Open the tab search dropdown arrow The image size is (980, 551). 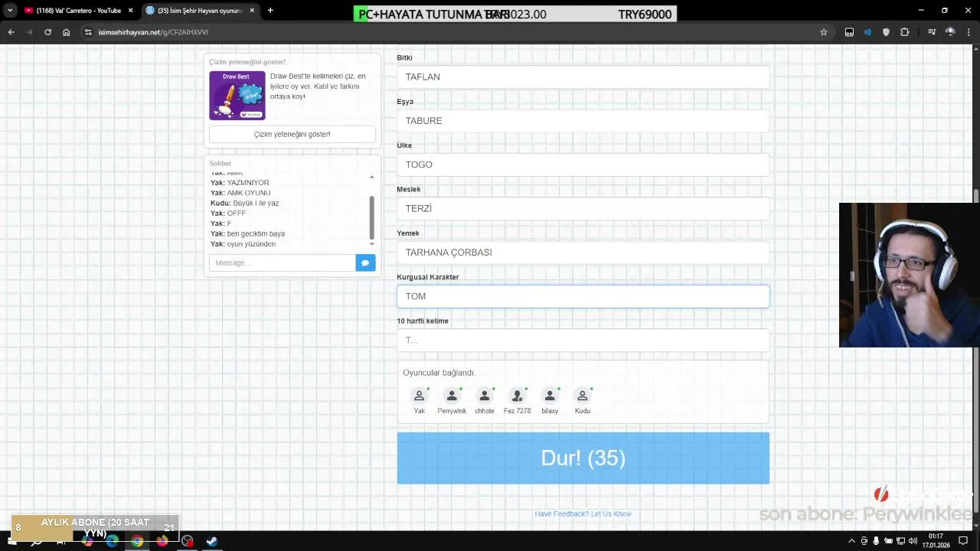(10, 11)
